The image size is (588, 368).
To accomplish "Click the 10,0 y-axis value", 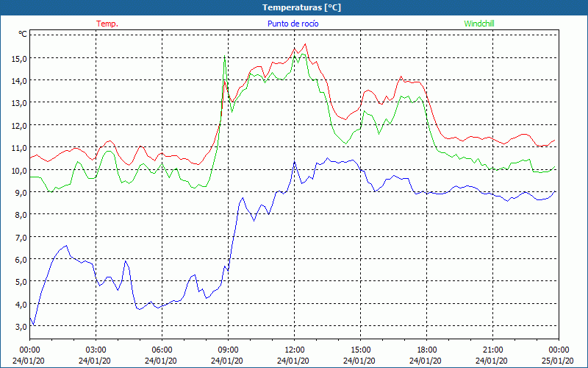I will click(x=21, y=170).
